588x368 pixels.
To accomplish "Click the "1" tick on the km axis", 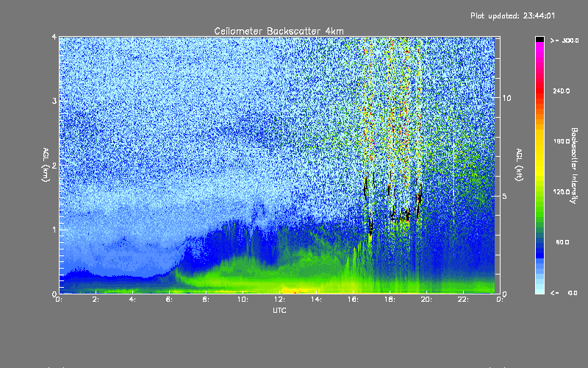I will (x=54, y=230).
